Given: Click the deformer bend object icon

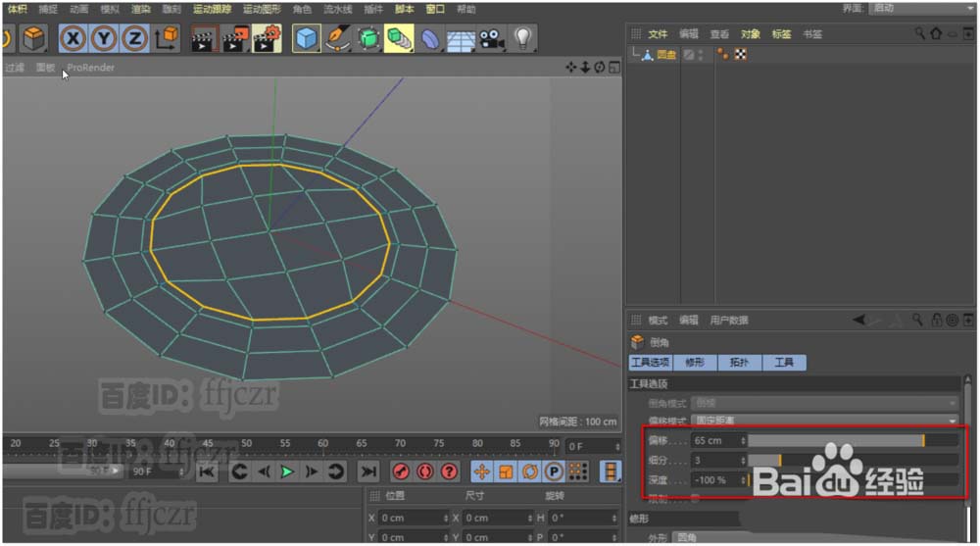Looking at the screenshot, I should [430, 38].
